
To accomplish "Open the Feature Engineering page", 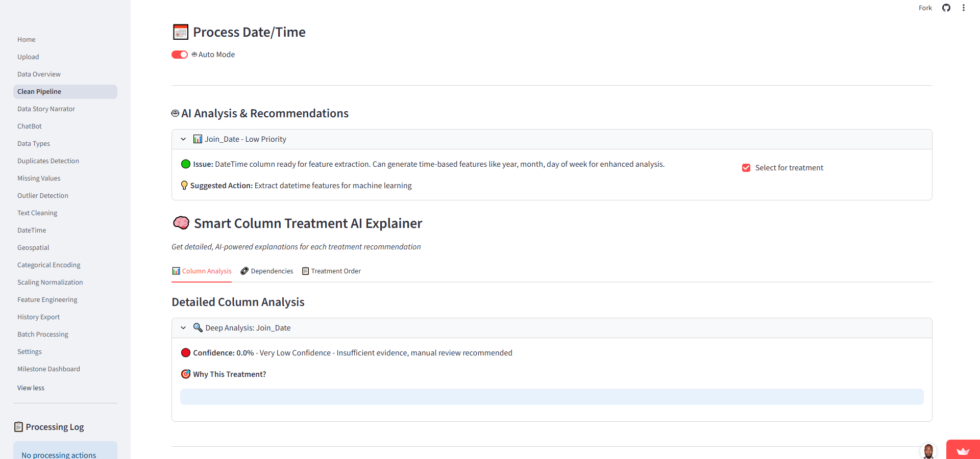I will 47,299.
